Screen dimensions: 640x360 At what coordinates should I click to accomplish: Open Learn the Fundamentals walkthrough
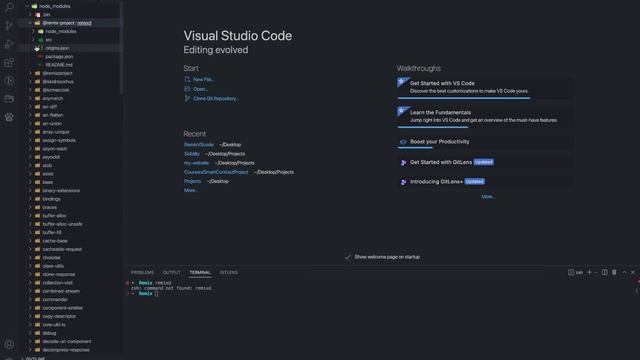(x=484, y=116)
